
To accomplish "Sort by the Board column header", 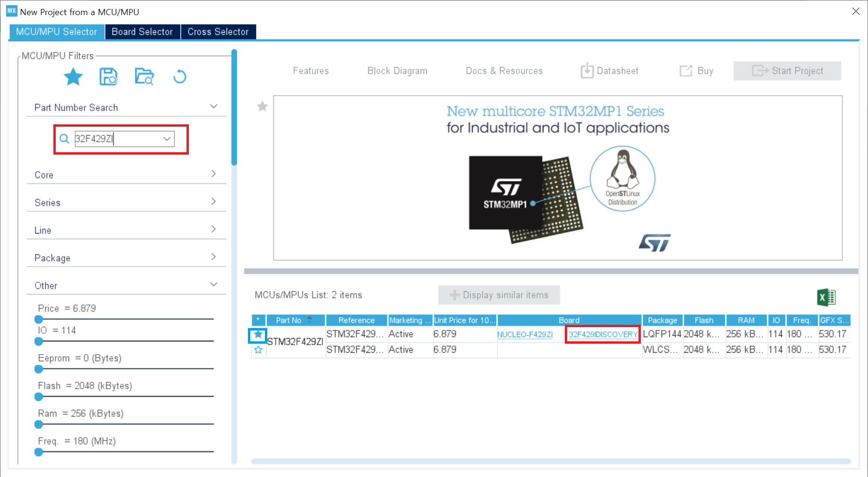I will point(569,320).
